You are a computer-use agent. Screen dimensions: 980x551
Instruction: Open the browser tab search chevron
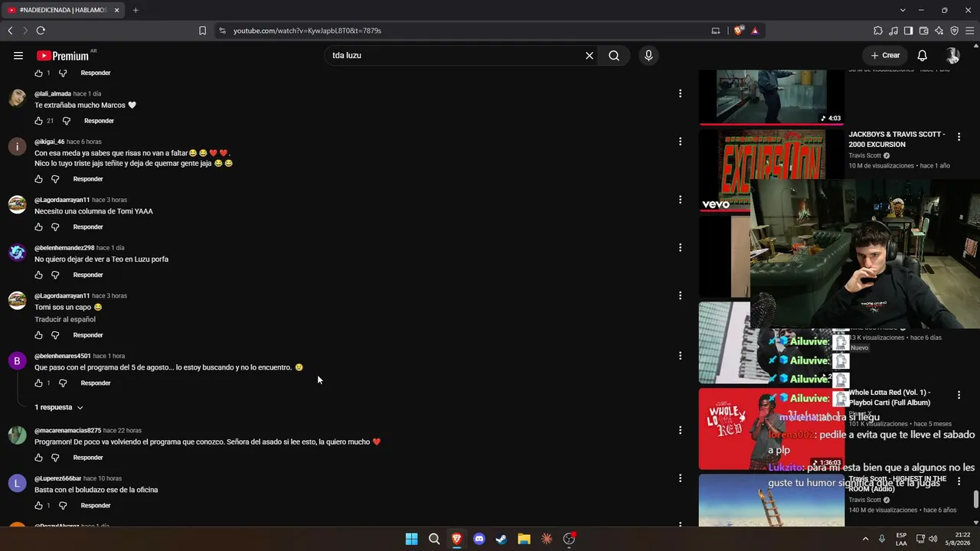(x=903, y=10)
